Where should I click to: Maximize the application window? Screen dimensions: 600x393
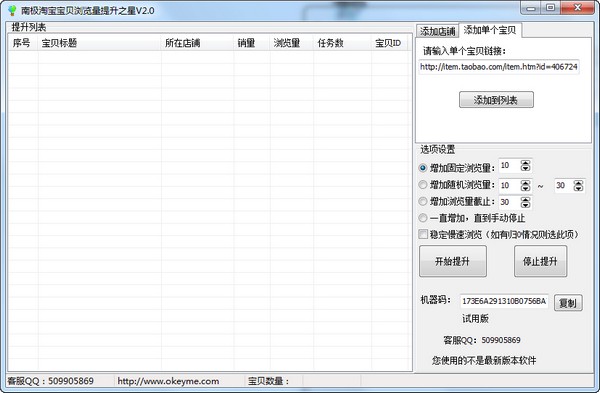[550, 8]
